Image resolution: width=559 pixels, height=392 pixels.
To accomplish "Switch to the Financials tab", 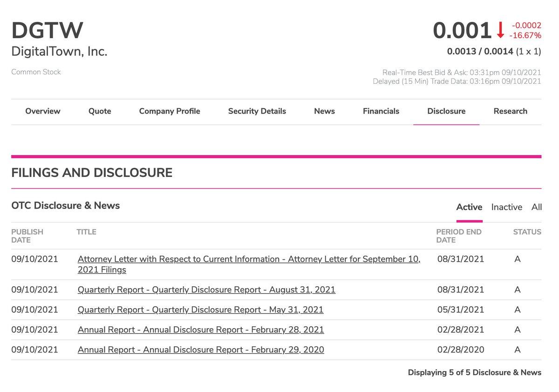I will [x=381, y=111].
